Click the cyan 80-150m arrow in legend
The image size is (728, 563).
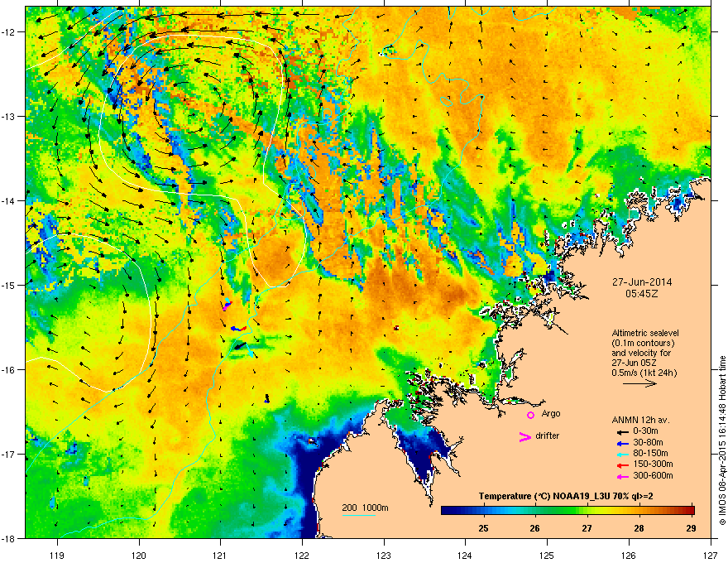(622, 454)
